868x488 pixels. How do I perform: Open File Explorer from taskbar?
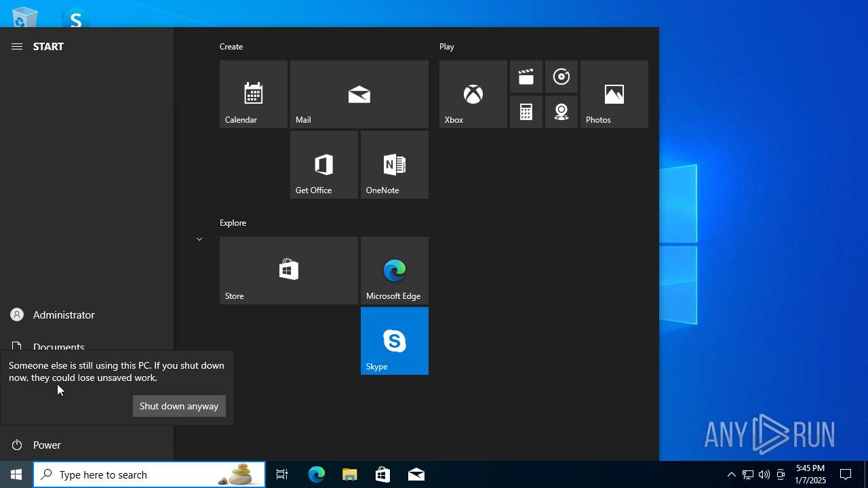(x=350, y=474)
